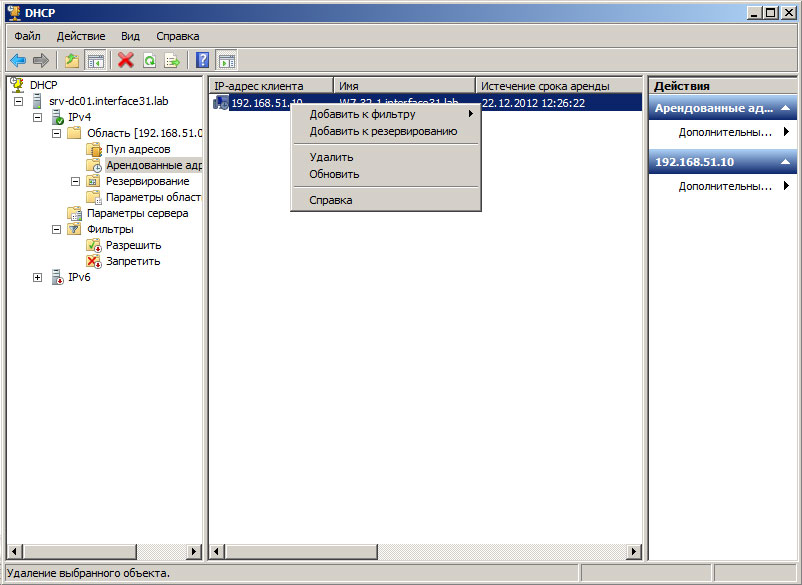
Task: Click list pane scrollbar left arrow
Action: 217,552
